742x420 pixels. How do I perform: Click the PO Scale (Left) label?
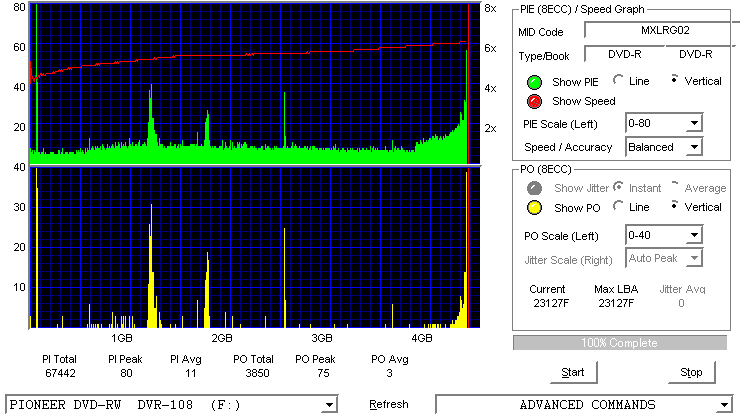click(561, 236)
